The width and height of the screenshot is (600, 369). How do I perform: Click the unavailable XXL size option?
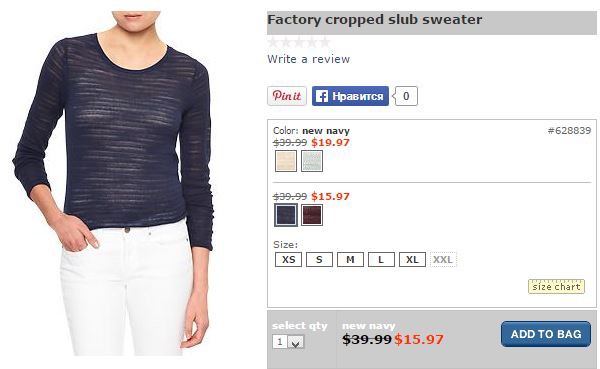tap(443, 260)
